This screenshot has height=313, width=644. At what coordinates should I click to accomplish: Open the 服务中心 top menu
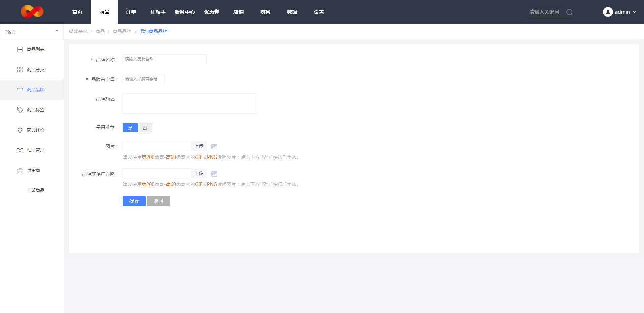click(185, 12)
